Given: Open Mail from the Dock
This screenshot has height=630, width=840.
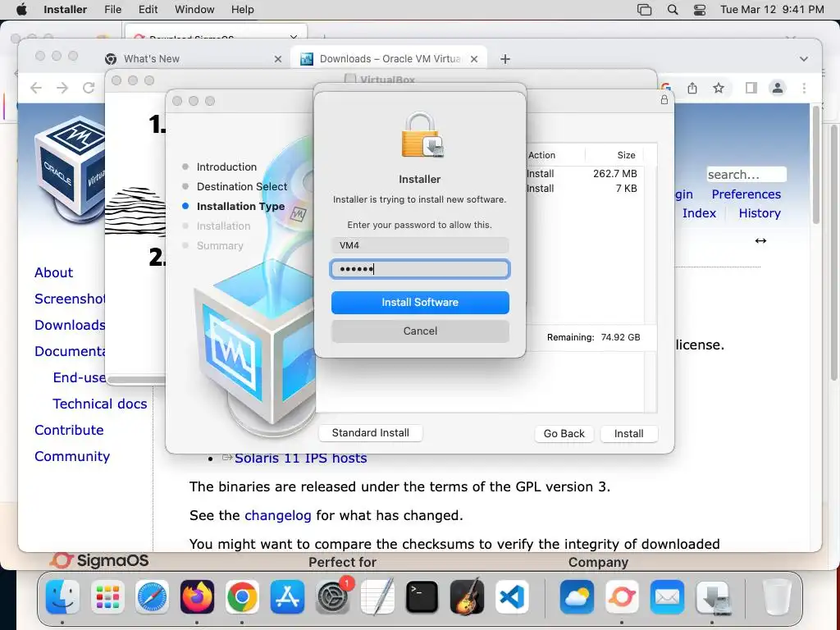Looking at the screenshot, I should [667, 596].
